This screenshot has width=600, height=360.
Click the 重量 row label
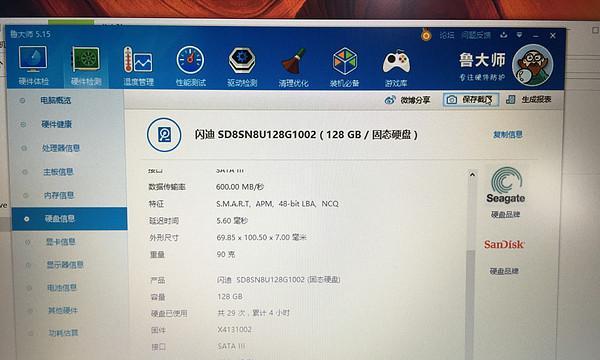click(157, 255)
